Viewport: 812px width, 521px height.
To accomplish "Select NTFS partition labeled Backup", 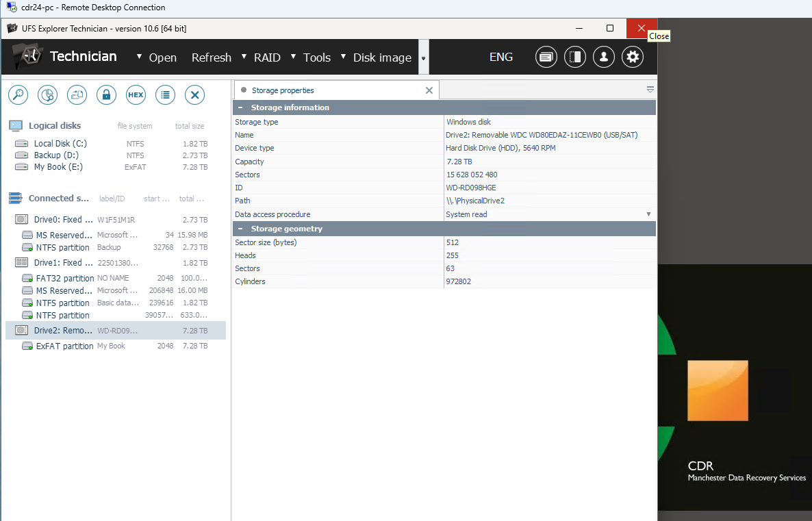I will (x=116, y=248).
